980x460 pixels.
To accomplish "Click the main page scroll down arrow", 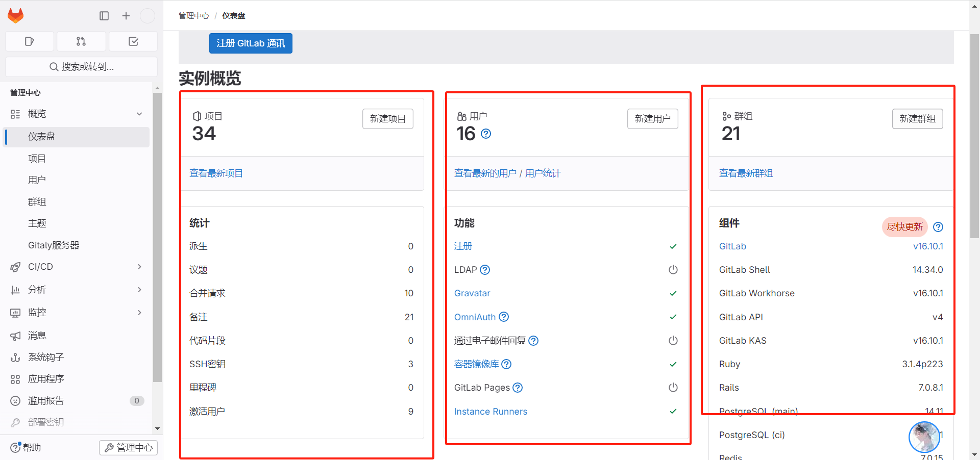I will (974, 454).
